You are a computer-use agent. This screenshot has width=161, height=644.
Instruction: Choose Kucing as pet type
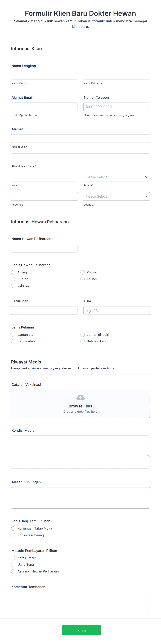(83, 272)
